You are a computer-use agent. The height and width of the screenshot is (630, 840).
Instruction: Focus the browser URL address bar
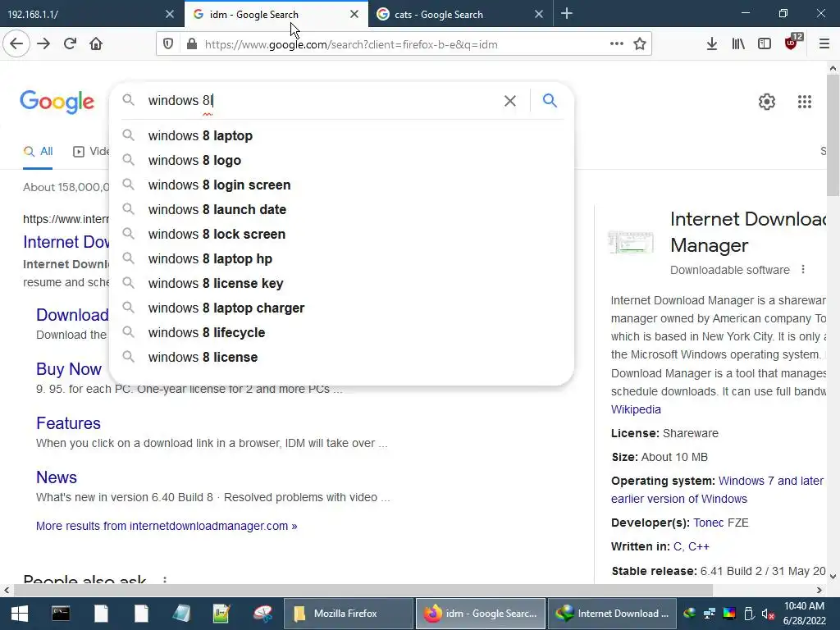402,44
